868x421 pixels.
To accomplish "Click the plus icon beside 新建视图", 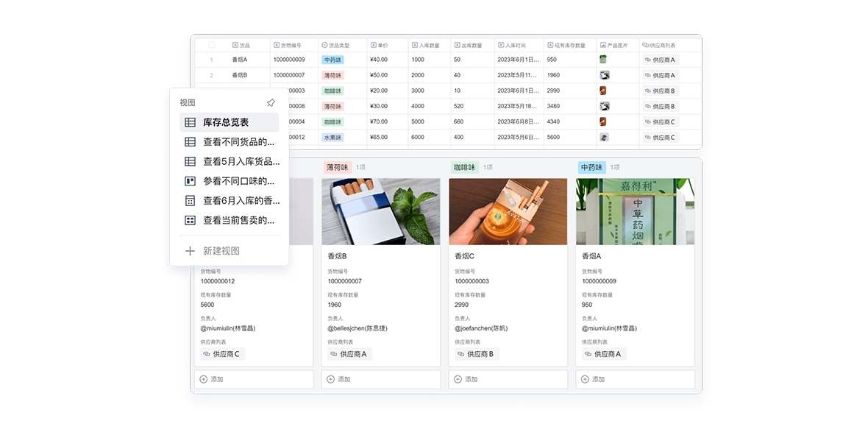I will (x=190, y=251).
